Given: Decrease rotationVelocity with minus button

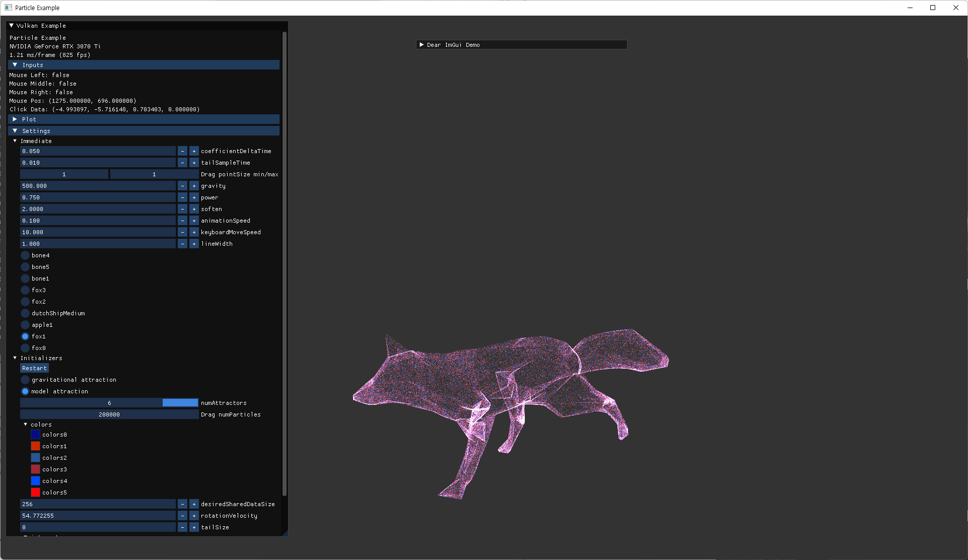Looking at the screenshot, I should (x=182, y=516).
